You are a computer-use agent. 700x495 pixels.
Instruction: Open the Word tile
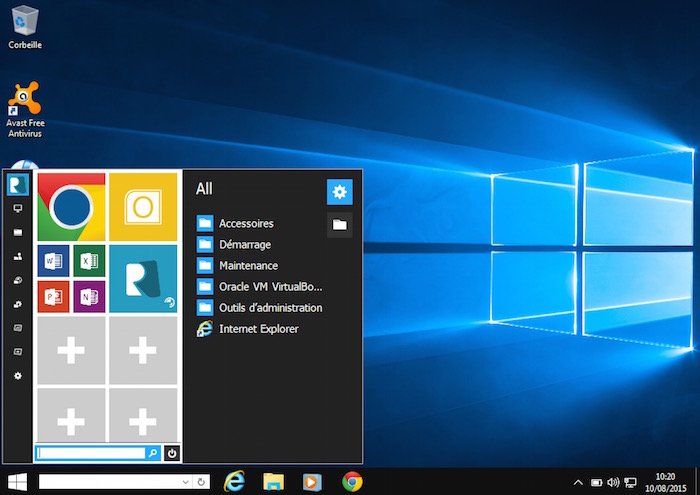(x=53, y=261)
